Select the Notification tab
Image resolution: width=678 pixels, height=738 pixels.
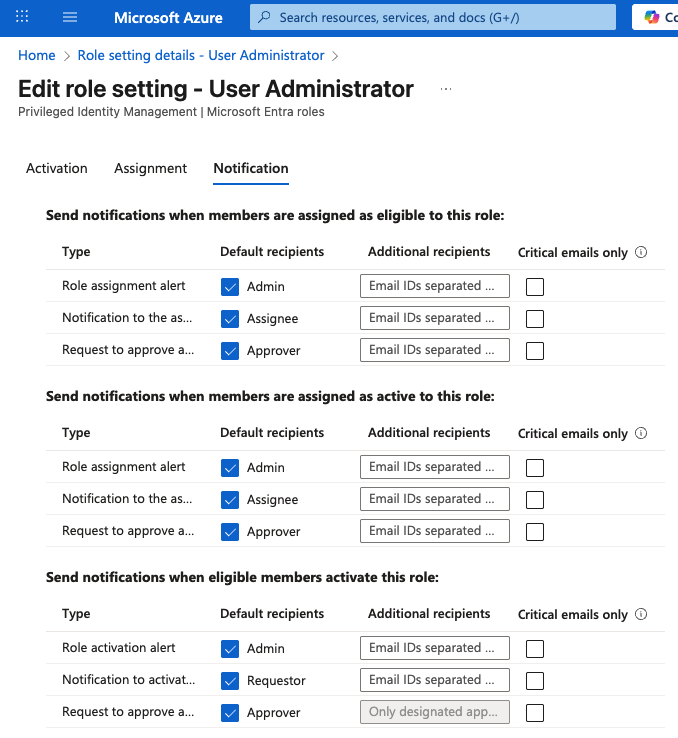click(x=251, y=168)
